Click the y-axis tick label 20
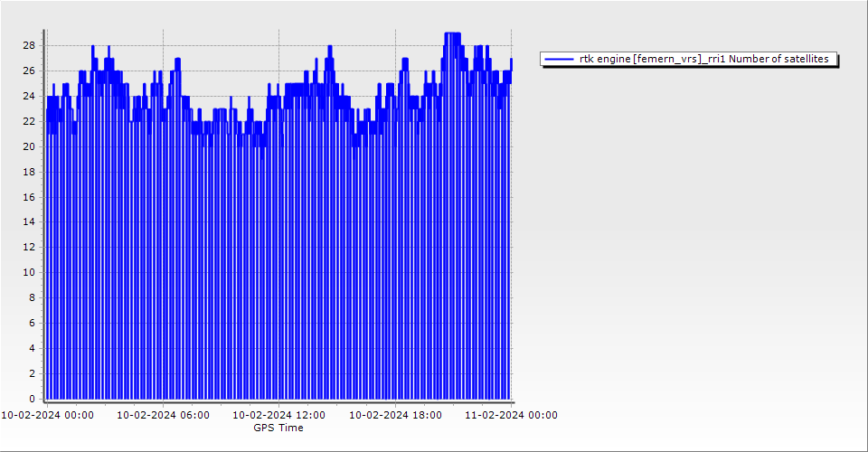The height and width of the screenshot is (452, 868). coord(29,146)
